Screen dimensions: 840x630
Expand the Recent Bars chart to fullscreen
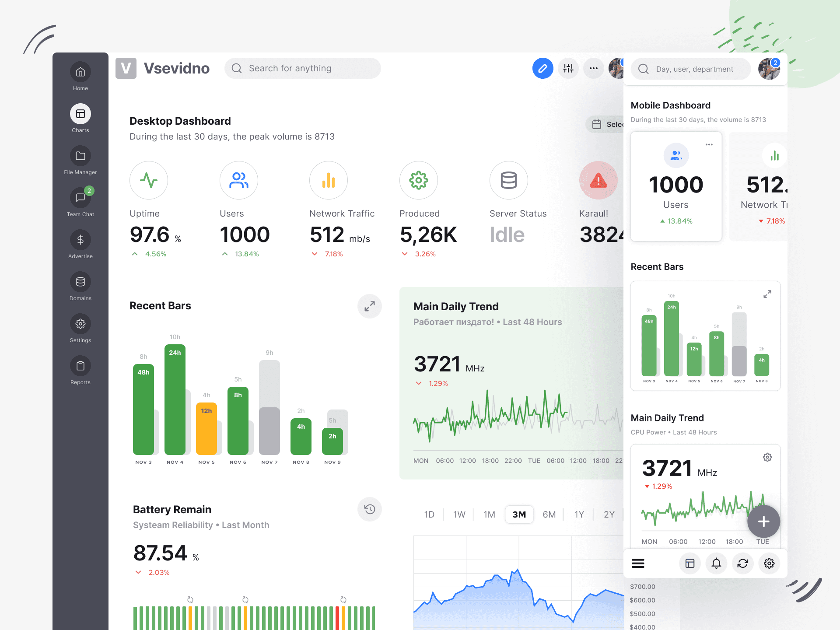coord(370,306)
